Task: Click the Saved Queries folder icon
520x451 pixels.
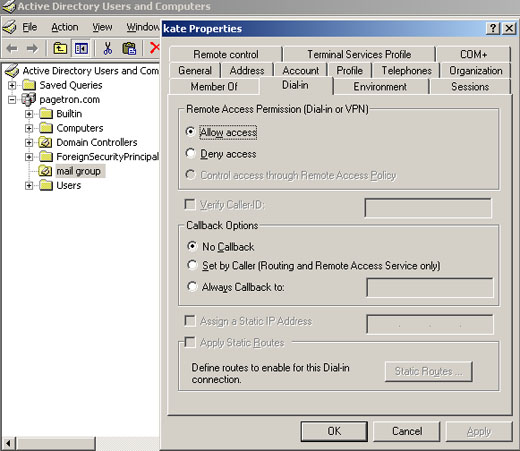Action: tap(29, 85)
